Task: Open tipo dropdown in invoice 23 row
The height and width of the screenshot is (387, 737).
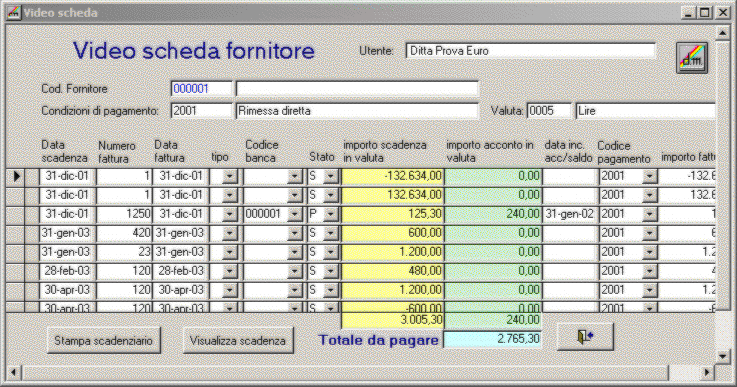Action: click(230, 253)
